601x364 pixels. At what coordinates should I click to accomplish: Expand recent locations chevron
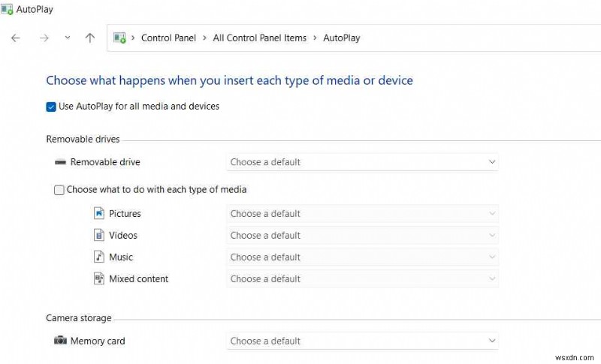pyautogui.click(x=67, y=38)
